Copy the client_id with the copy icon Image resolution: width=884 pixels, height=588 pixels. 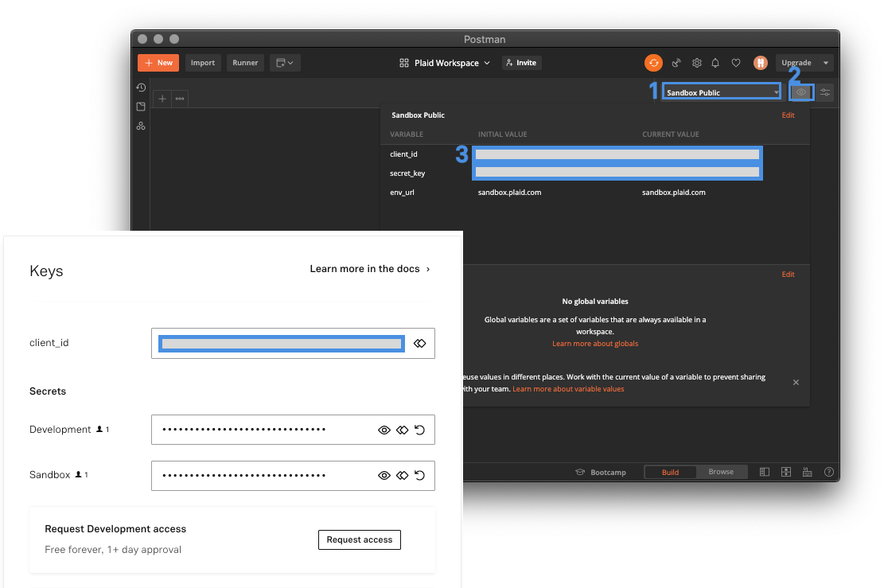pyautogui.click(x=419, y=343)
